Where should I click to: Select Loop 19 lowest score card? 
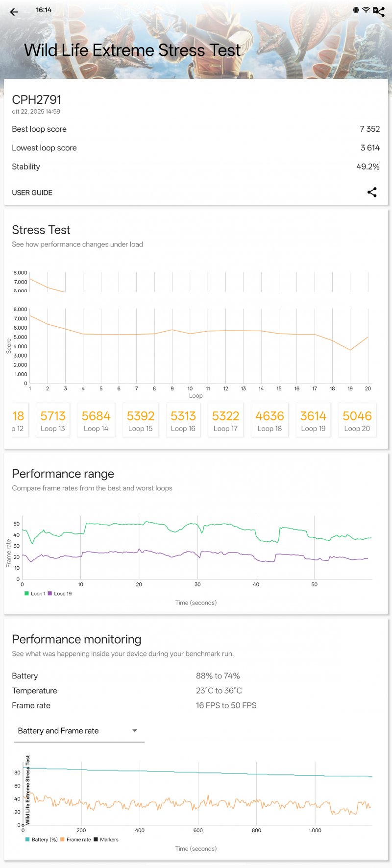(x=313, y=420)
